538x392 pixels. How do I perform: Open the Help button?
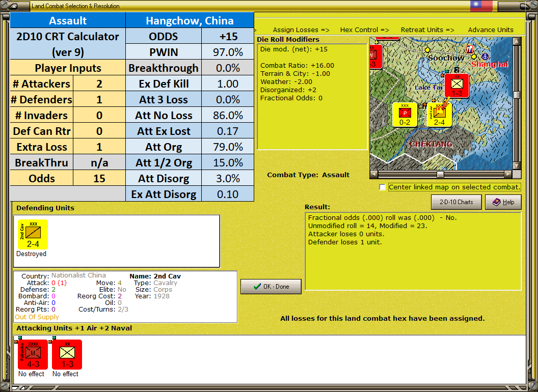[503, 202]
